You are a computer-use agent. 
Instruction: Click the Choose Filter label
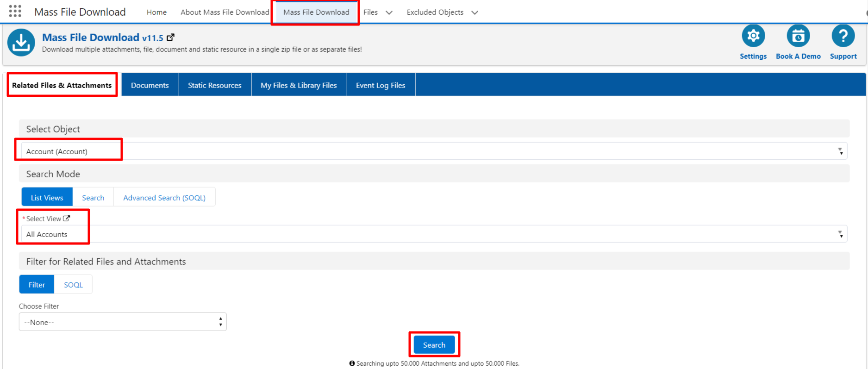pos(39,306)
